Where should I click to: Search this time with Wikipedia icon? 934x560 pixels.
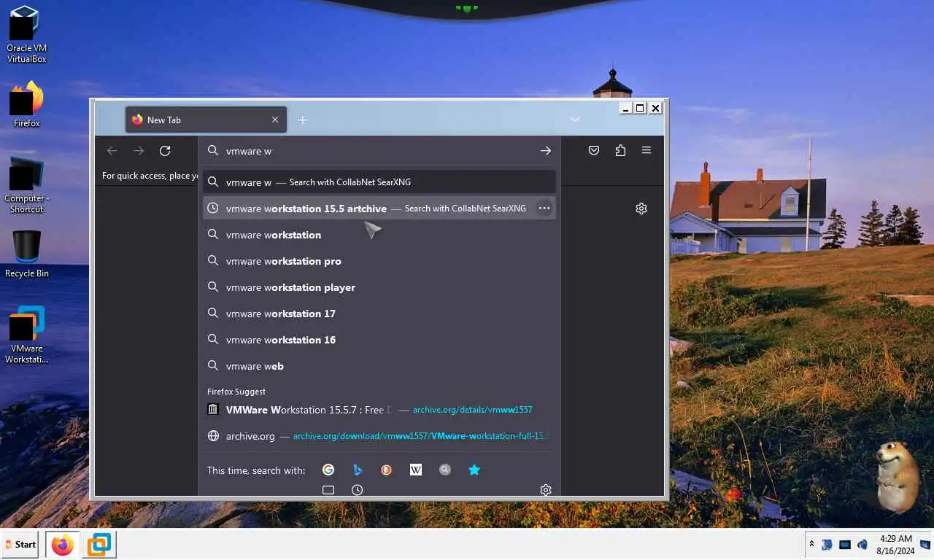[416, 470]
